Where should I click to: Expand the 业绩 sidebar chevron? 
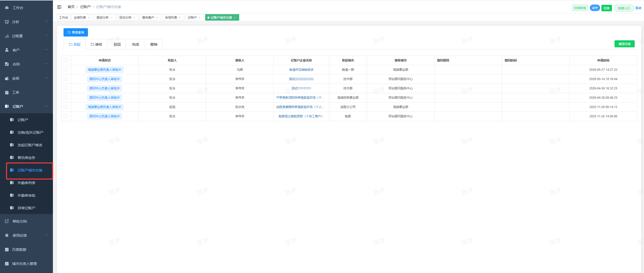pyautogui.click(x=46, y=78)
